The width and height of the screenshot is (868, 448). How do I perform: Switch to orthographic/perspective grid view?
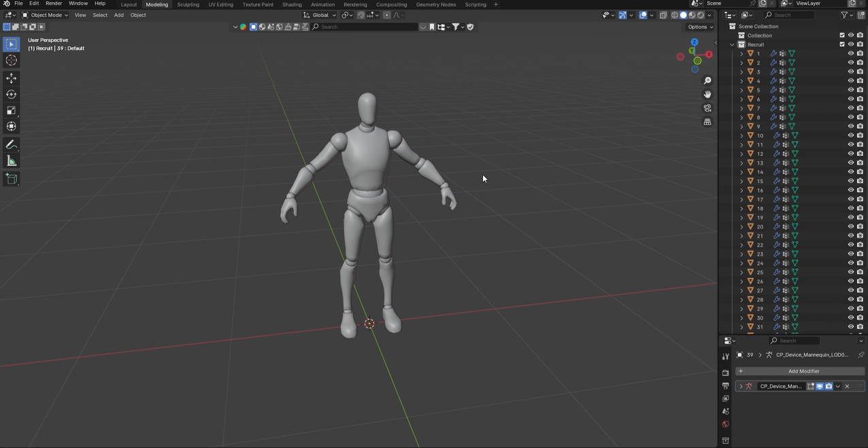[707, 122]
